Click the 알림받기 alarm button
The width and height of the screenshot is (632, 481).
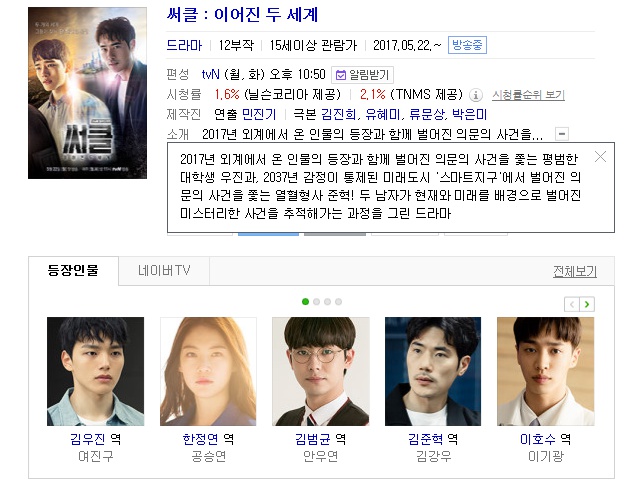click(x=362, y=75)
